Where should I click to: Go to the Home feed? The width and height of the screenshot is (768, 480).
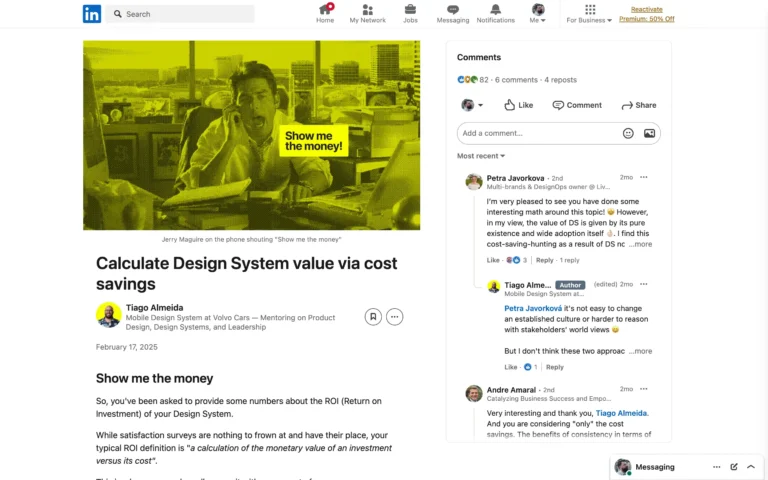pyautogui.click(x=325, y=14)
